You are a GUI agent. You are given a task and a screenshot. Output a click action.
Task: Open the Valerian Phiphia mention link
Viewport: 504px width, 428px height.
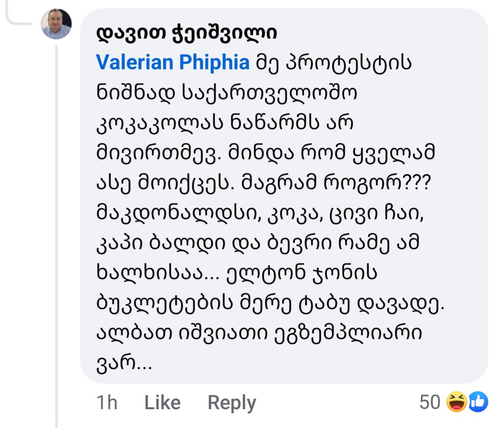tap(172, 63)
